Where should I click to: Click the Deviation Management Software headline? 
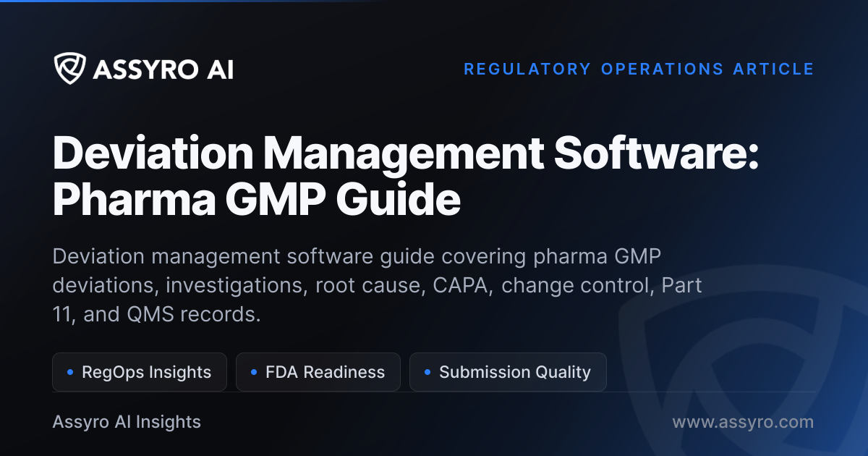pyautogui.click(x=406, y=177)
